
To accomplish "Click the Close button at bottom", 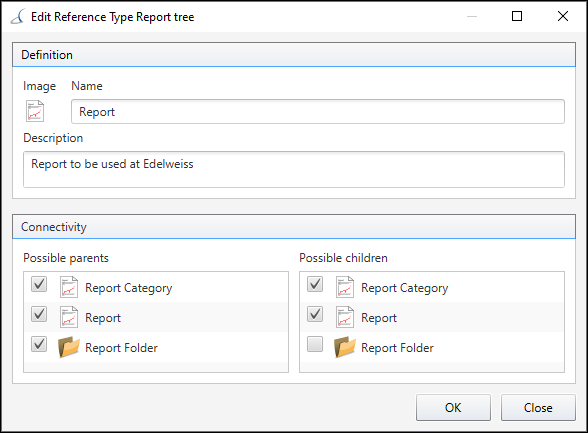I will pyautogui.click(x=538, y=408).
